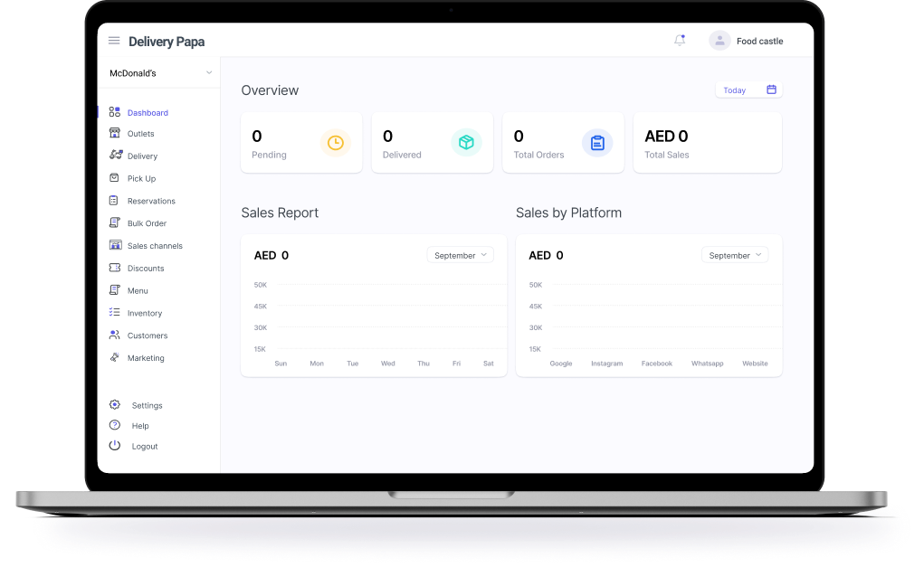Click the Sales Report heading
Image resolution: width=924 pixels, height=567 pixels.
[x=280, y=213]
